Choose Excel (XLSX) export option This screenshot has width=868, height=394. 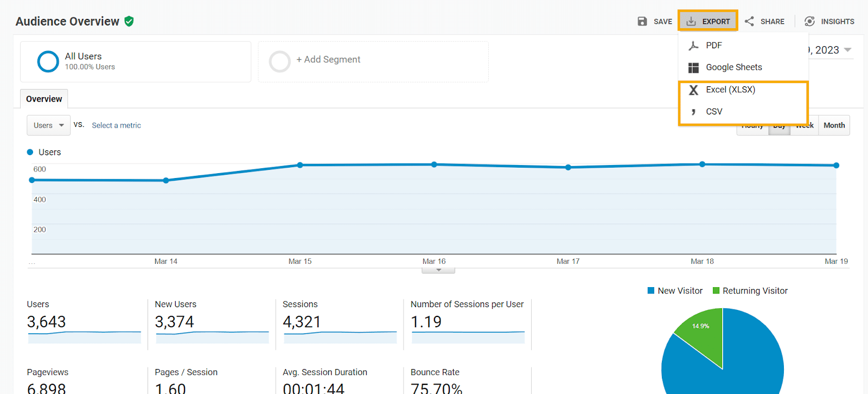pyautogui.click(x=743, y=90)
